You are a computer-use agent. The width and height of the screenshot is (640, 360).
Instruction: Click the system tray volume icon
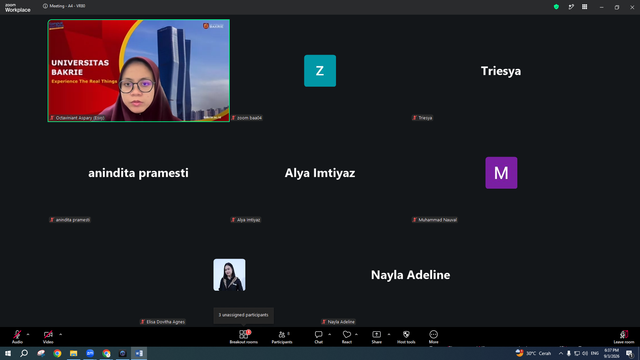tap(585, 353)
